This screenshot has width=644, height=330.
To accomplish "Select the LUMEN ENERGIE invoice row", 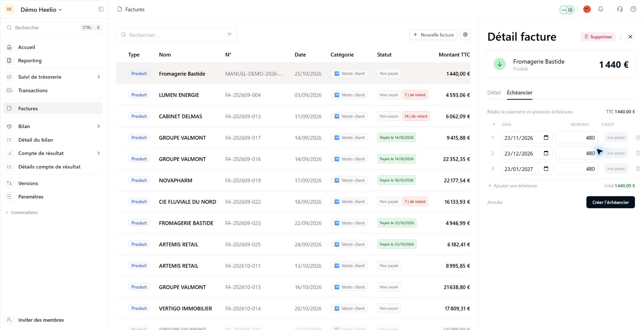I will point(293,95).
